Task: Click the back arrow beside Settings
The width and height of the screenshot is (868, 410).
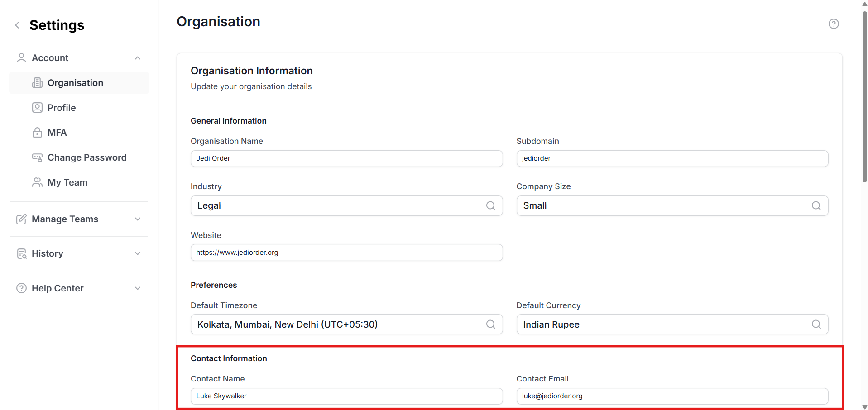Action: [x=17, y=25]
